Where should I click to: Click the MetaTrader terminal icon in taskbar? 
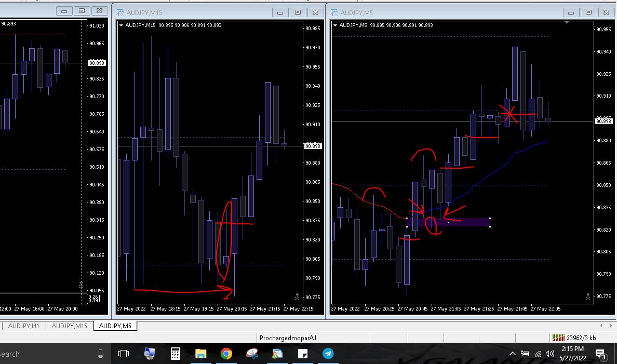pos(277,354)
